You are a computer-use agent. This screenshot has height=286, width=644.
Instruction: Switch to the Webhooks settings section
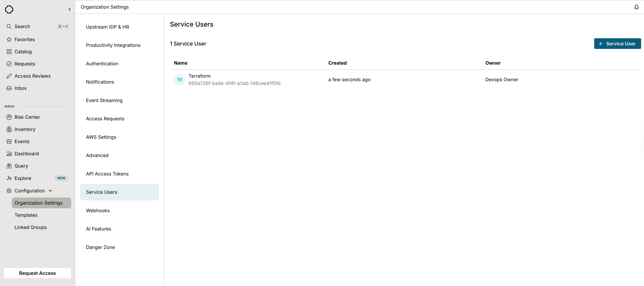pos(98,211)
